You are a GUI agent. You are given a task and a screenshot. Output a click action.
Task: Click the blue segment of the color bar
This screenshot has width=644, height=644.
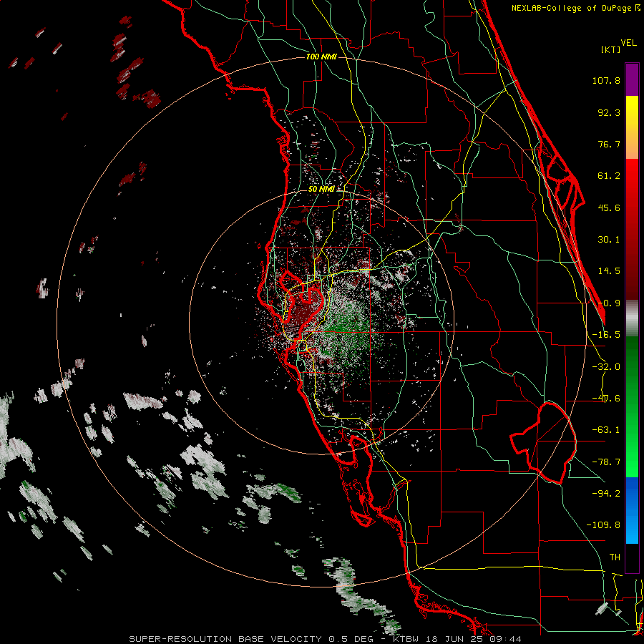point(632,510)
